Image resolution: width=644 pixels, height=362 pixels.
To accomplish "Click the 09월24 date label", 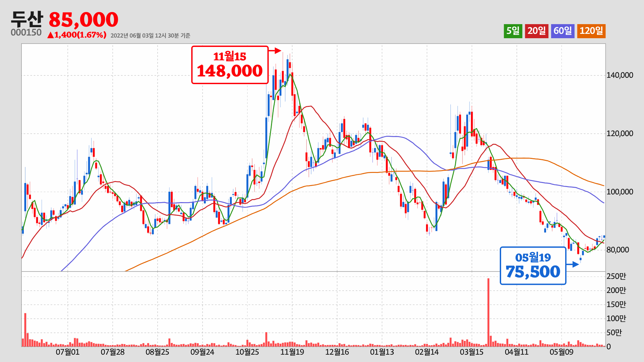I will [x=202, y=352].
